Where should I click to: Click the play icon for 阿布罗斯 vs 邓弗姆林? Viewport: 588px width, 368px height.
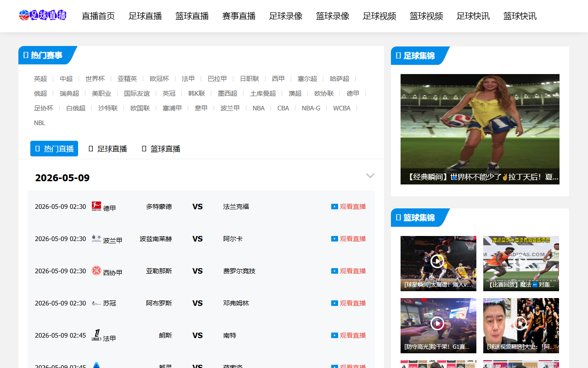(x=334, y=303)
